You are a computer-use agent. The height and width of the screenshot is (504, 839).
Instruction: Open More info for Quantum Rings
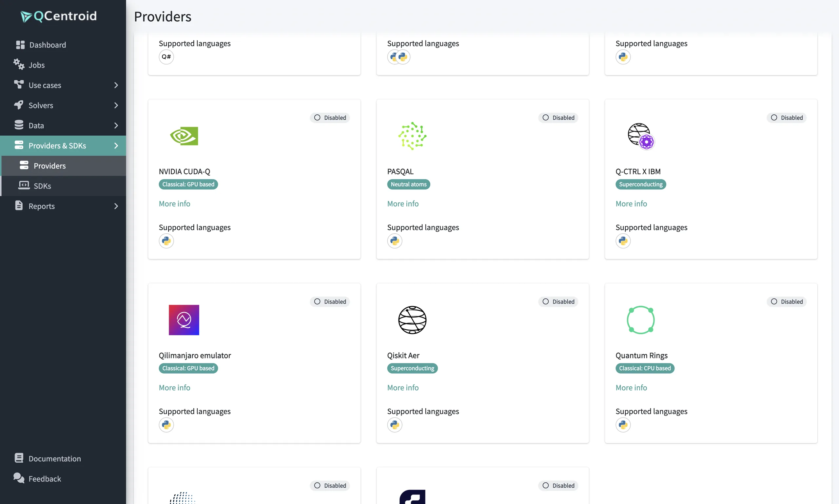coord(632,388)
